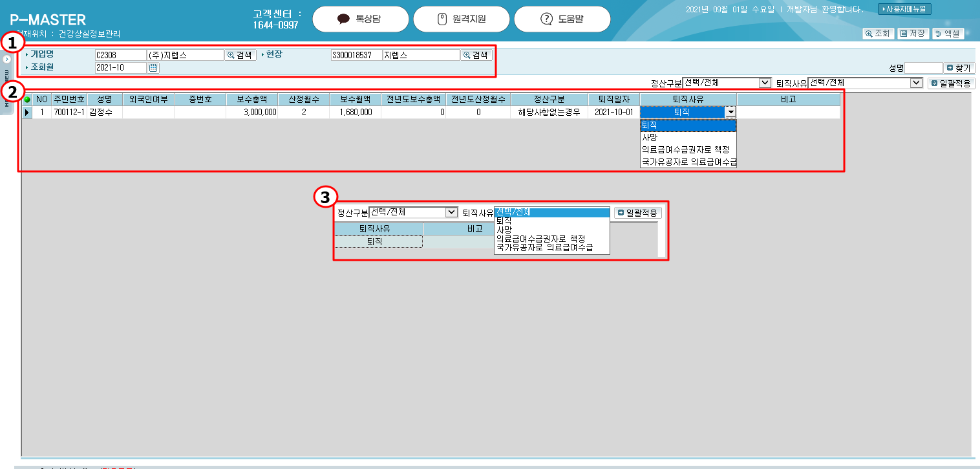980x469 pixels.
Task: Click the NO column header
Action: (x=42, y=100)
